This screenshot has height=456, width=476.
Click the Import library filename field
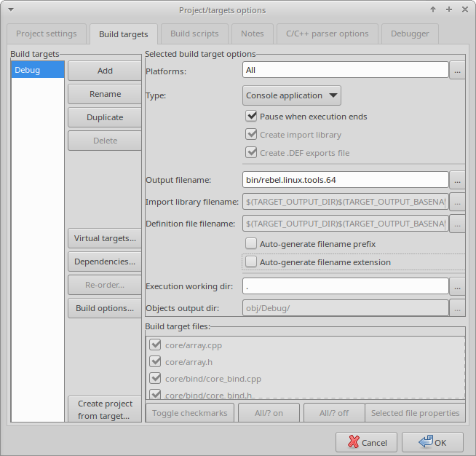[346, 202]
